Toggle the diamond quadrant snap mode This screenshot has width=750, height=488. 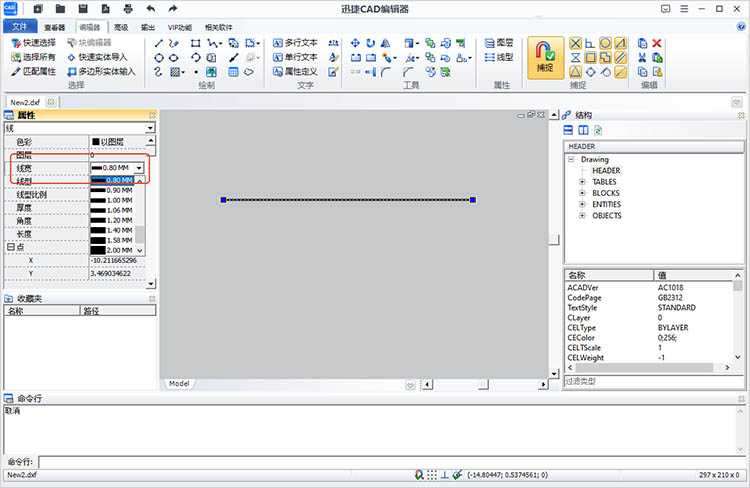590,72
